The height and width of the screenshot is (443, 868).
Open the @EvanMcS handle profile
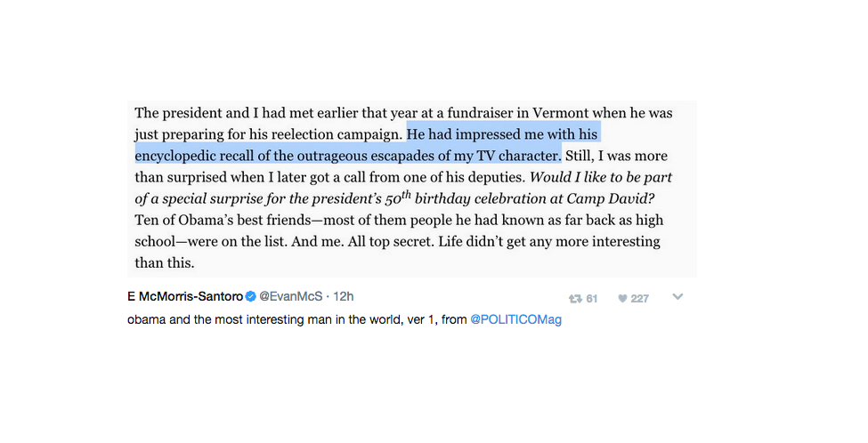tap(290, 296)
